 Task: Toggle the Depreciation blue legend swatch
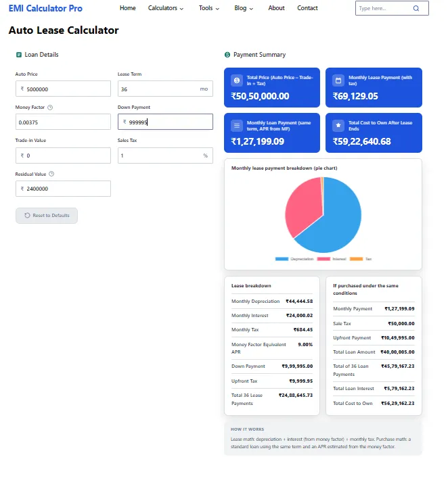pos(282,259)
